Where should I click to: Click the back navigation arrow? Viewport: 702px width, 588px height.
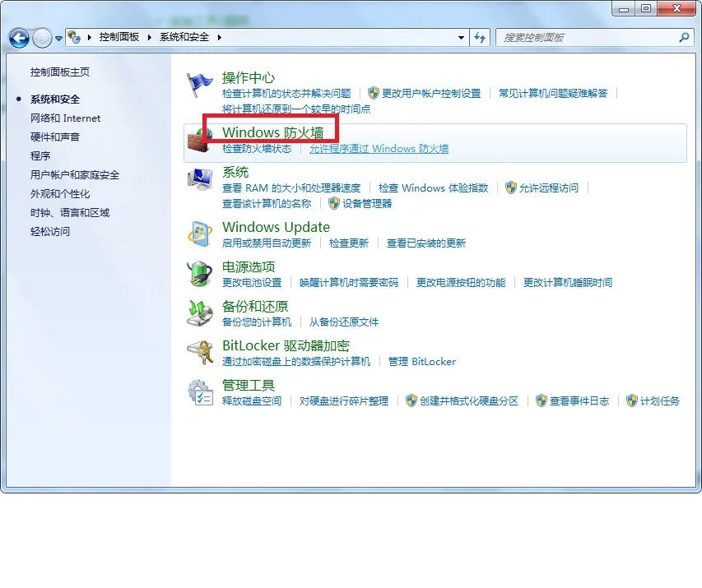click(x=18, y=37)
